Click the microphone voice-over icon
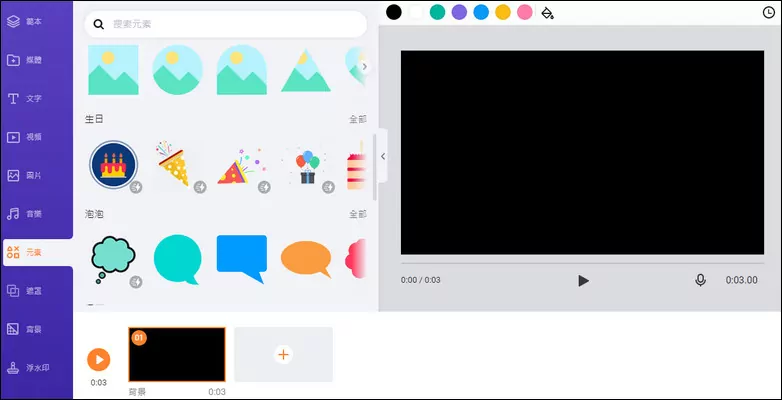 700,280
